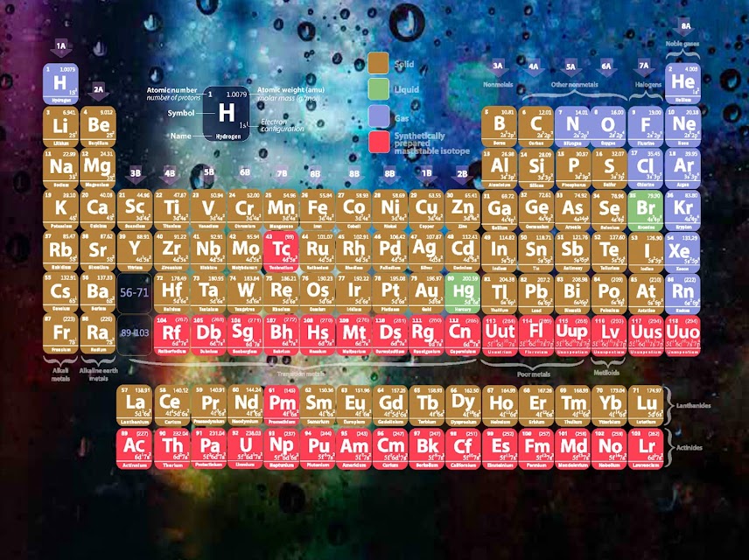
Task: Select the Gold (Au) element tile
Action: click(427, 293)
